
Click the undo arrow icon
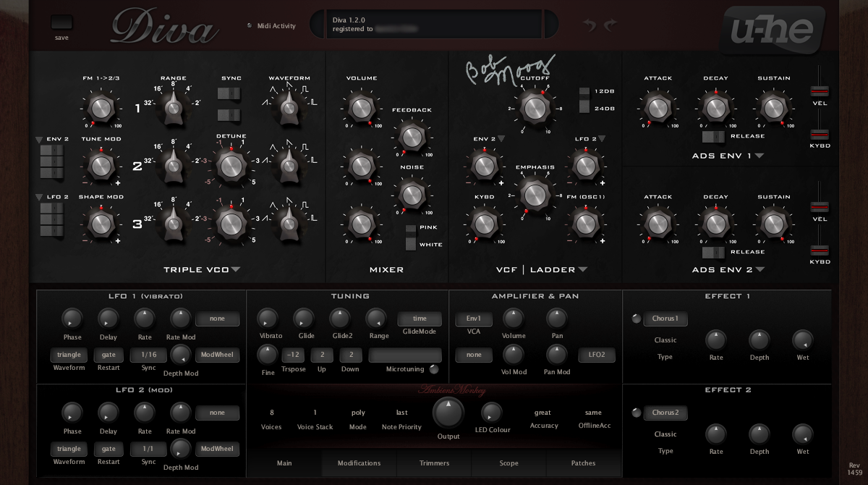(x=590, y=25)
